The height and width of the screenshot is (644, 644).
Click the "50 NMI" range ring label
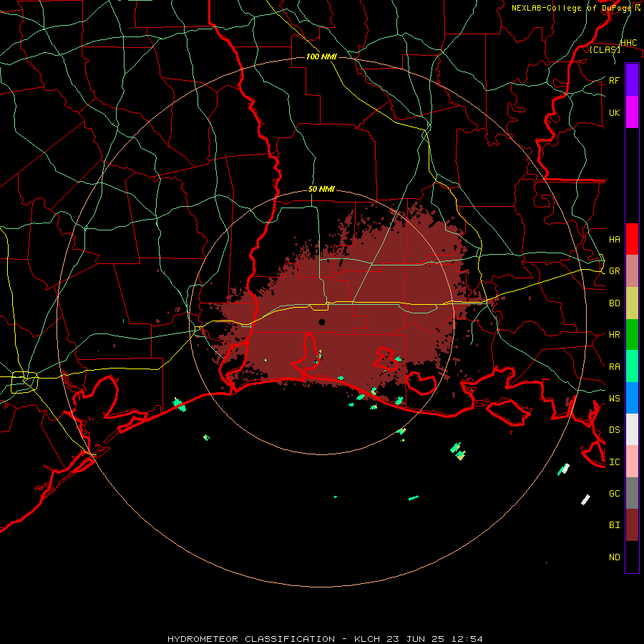point(321,190)
